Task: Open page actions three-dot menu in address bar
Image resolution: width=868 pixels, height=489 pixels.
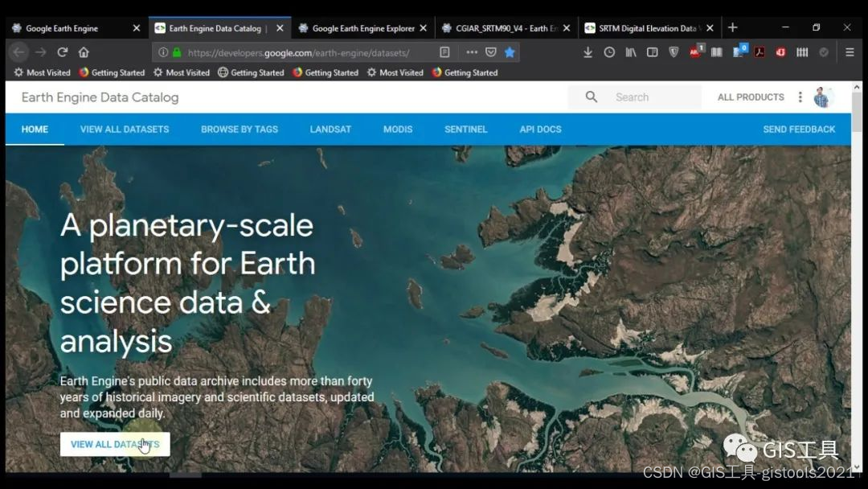Action: point(472,52)
